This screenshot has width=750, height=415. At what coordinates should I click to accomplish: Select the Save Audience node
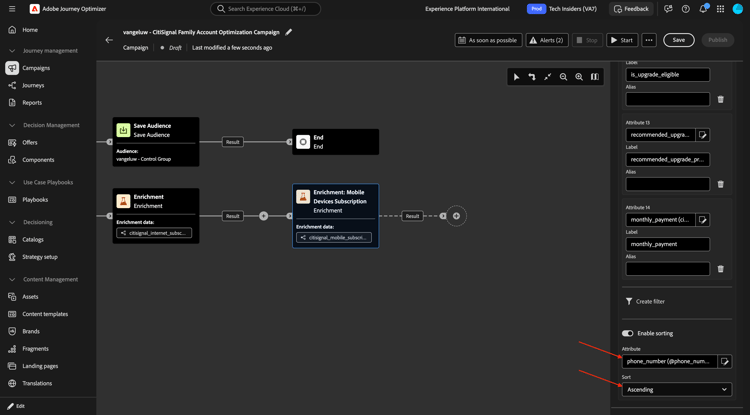click(156, 142)
